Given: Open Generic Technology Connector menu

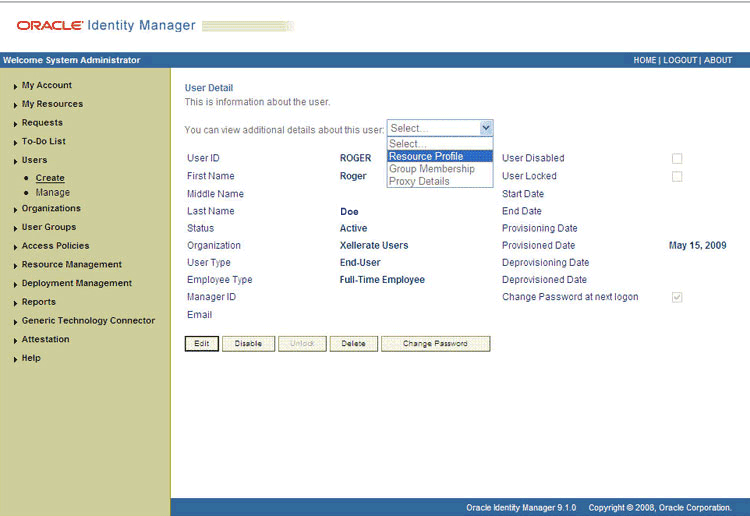Looking at the screenshot, I should pos(88,320).
